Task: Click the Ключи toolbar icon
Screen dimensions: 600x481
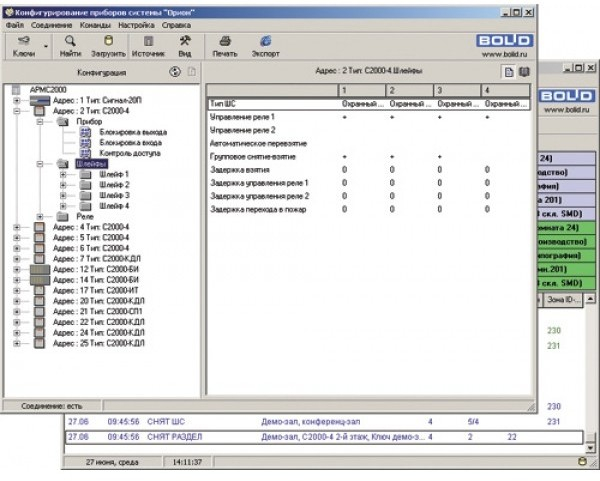Action: (x=22, y=41)
